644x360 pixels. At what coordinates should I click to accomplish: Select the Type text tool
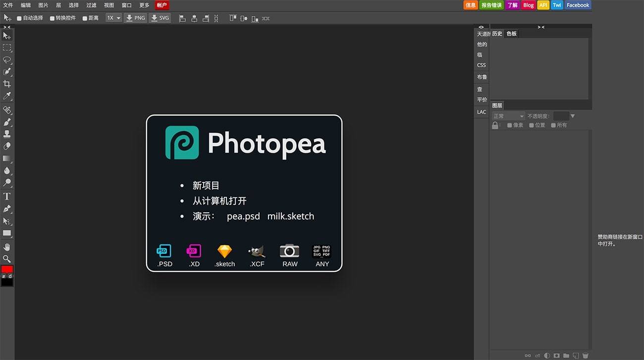pyautogui.click(x=7, y=196)
